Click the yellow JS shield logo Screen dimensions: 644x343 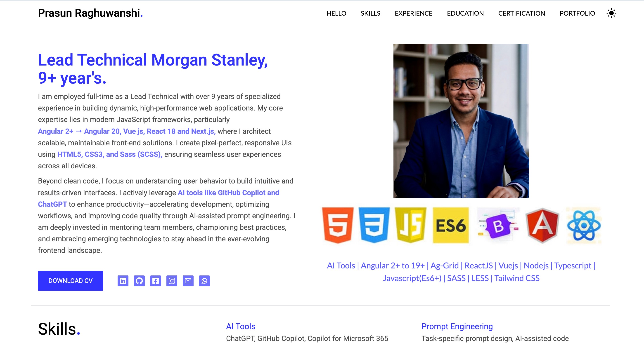point(410,225)
